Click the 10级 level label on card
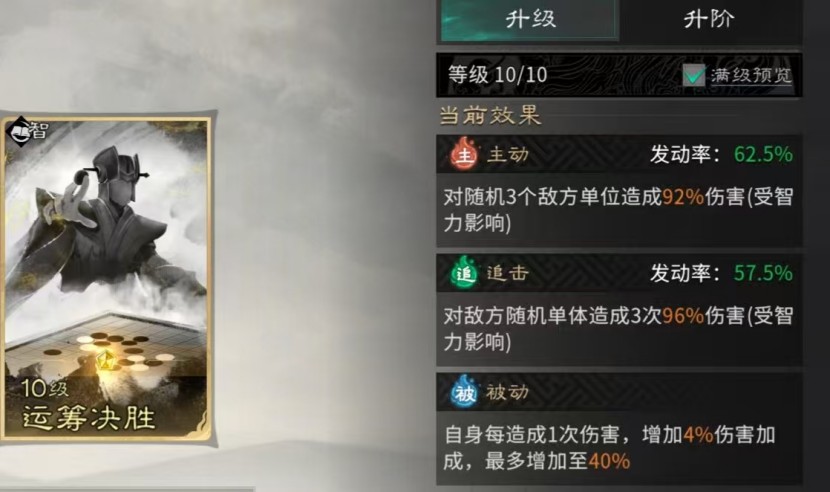Image resolution: width=830 pixels, height=492 pixels. (x=45, y=389)
